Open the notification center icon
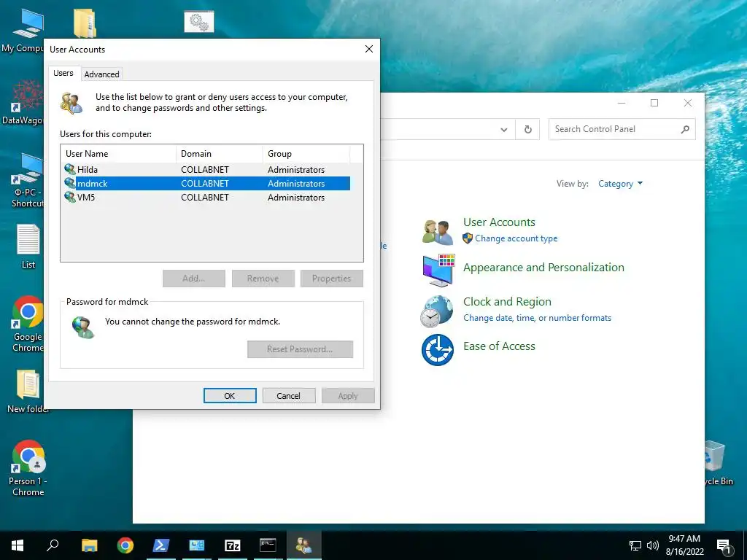 pos(724,546)
